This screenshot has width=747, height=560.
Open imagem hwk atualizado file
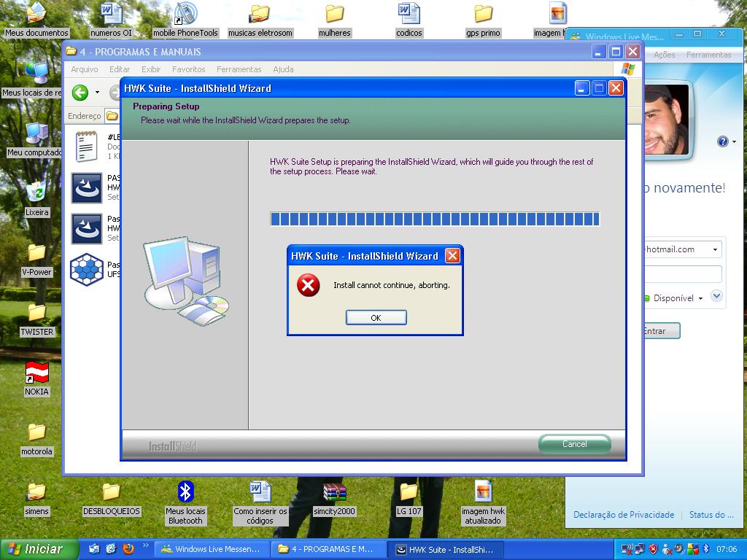pos(483,503)
